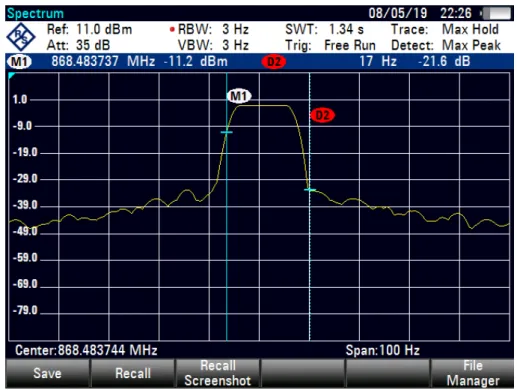Click the Spectrum mode title

pyautogui.click(x=35, y=14)
